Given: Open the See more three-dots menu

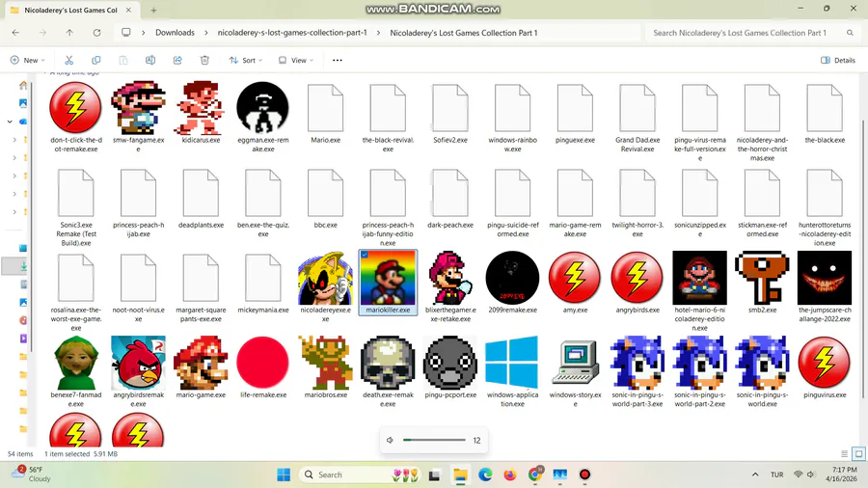Looking at the screenshot, I should pyautogui.click(x=338, y=60).
